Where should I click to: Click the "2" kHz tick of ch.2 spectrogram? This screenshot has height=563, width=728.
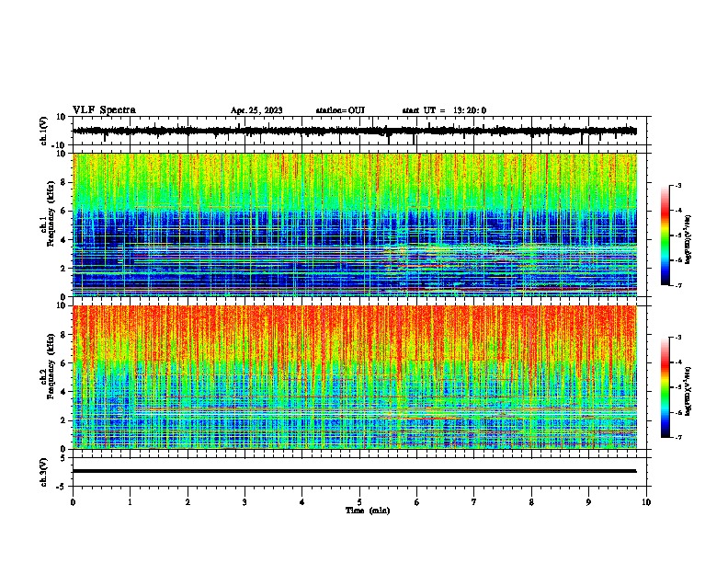63,420
